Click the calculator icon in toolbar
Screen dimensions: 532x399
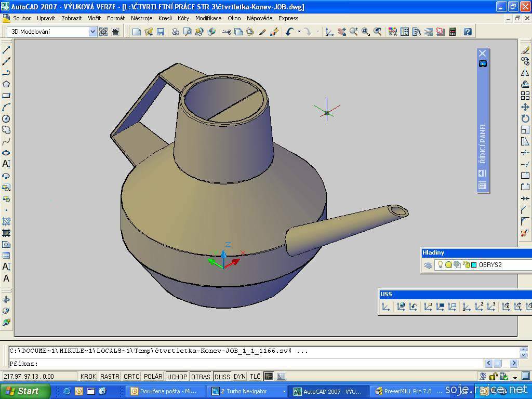click(x=453, y=32)
